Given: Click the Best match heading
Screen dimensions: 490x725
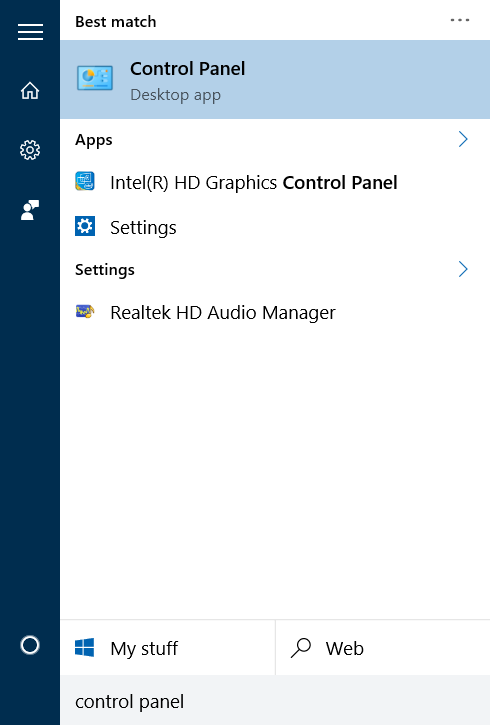Looking at the screenshot, I should pos(116,22).
